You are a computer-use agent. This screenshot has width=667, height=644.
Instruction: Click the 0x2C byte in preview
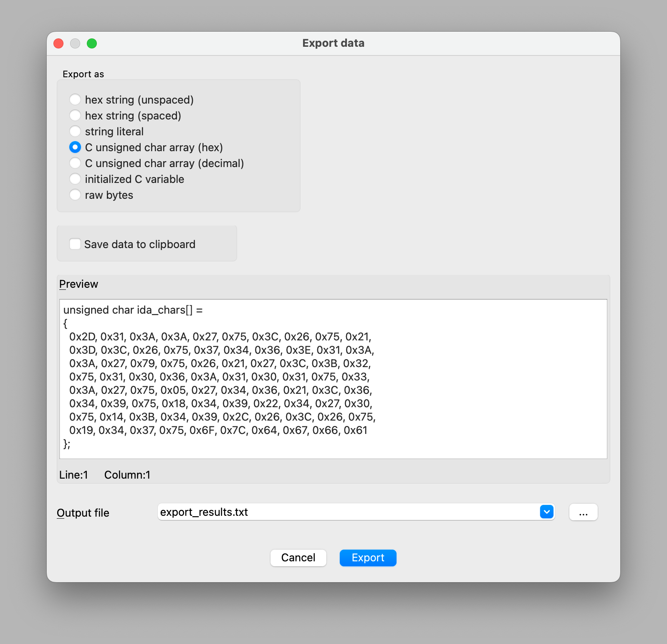235,417
